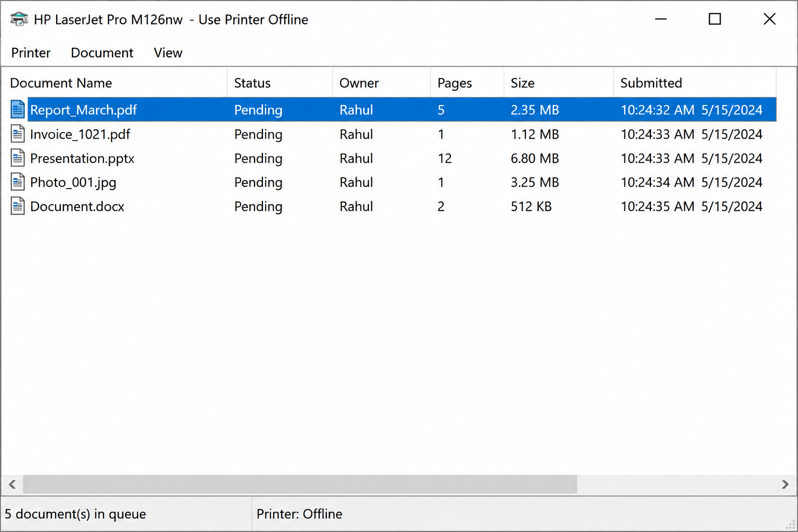Click the 10:24:32 AM submitted timestamp
This screenshot has width=798, height=532.
coord(691,110)
